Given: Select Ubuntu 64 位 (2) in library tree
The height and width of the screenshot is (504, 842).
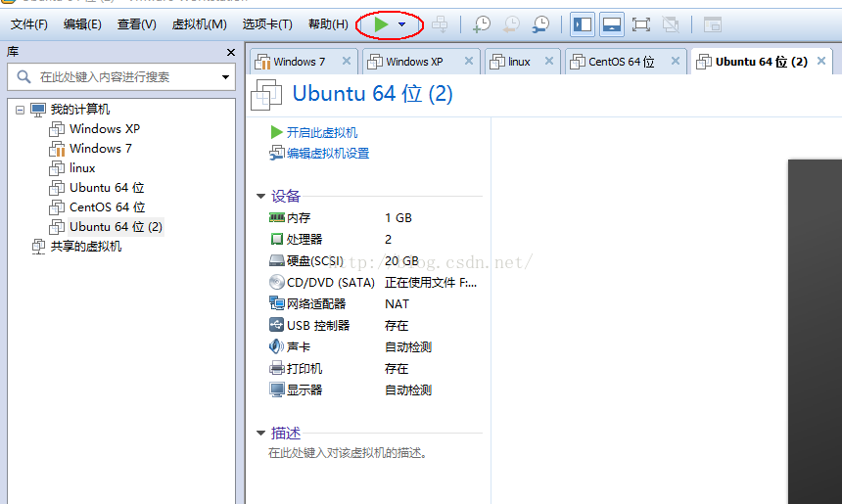Looking at the screenshot, I should (x=116, y=226).
